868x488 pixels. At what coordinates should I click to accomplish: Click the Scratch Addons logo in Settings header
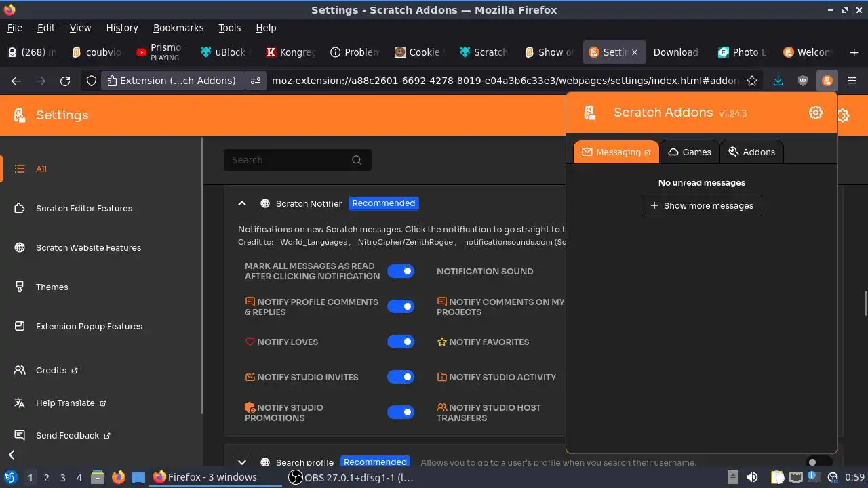click(20, 115)
